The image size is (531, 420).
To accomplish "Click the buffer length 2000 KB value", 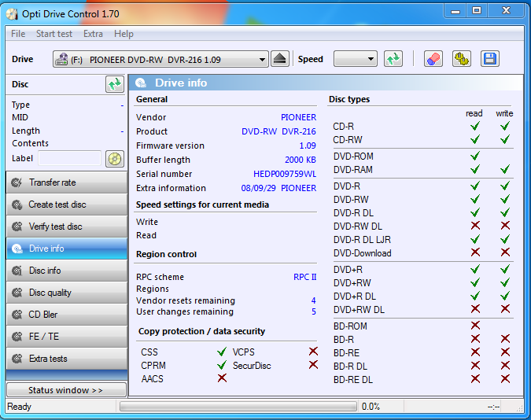I will [301, 160].
